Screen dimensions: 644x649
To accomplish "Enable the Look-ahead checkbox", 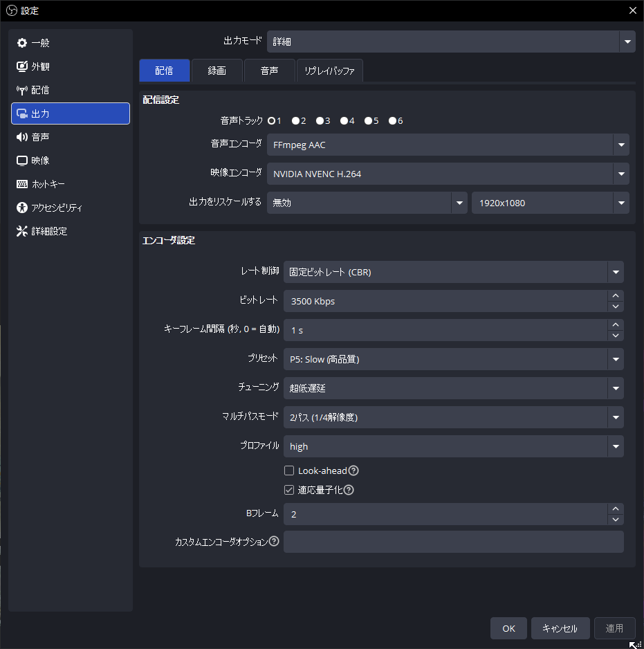I will coord(288,470).
